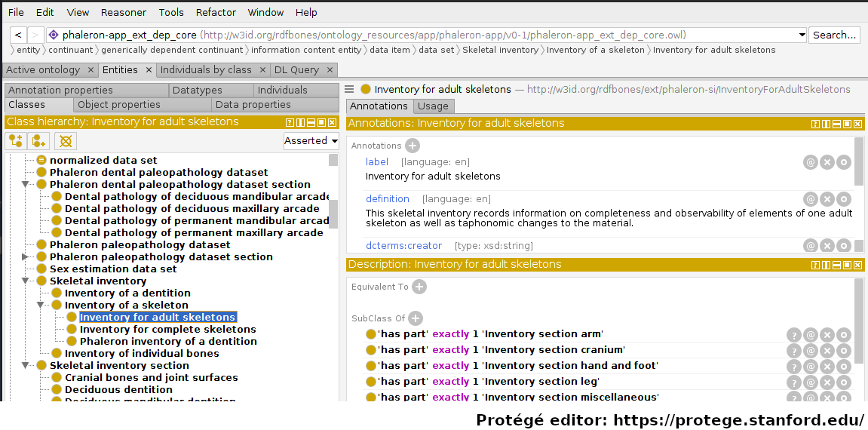Open help for the Annotations panel
Screen dimensions: 868x430
click(815, 124)
